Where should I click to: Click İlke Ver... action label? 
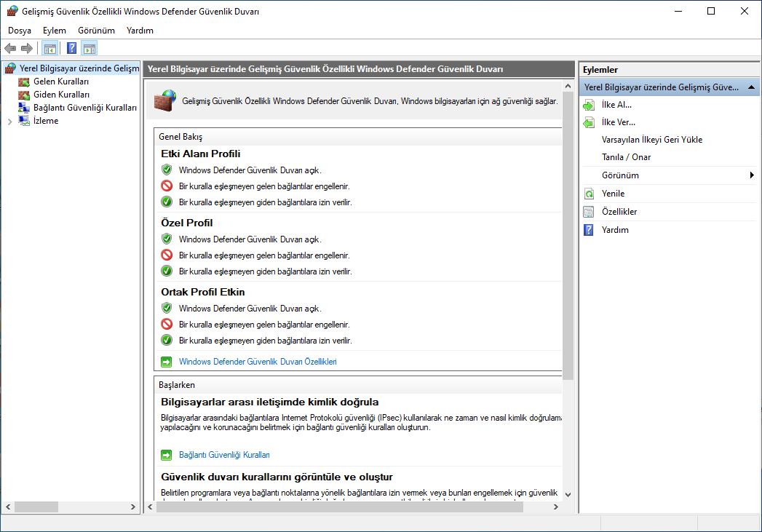click(618, 122)
